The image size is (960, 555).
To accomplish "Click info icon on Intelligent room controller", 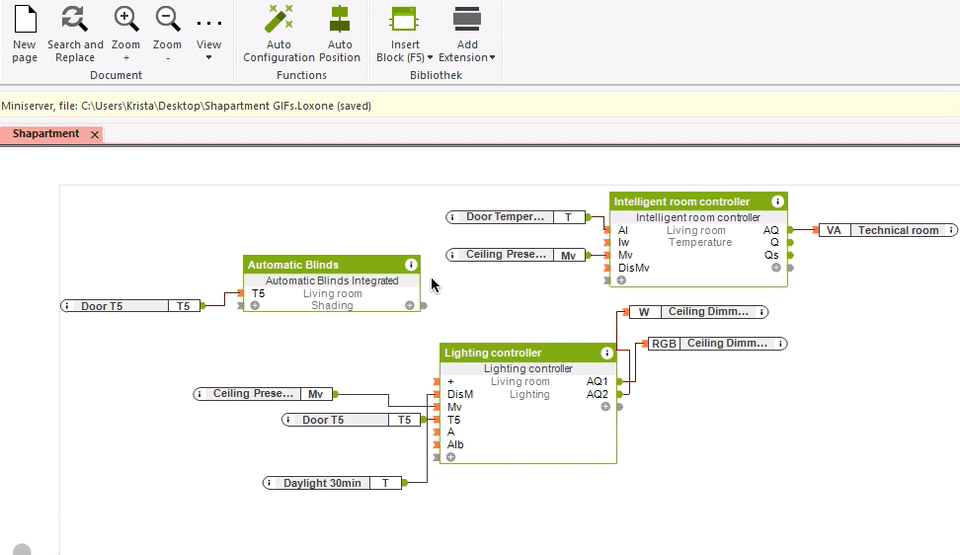I will point(777,201).
